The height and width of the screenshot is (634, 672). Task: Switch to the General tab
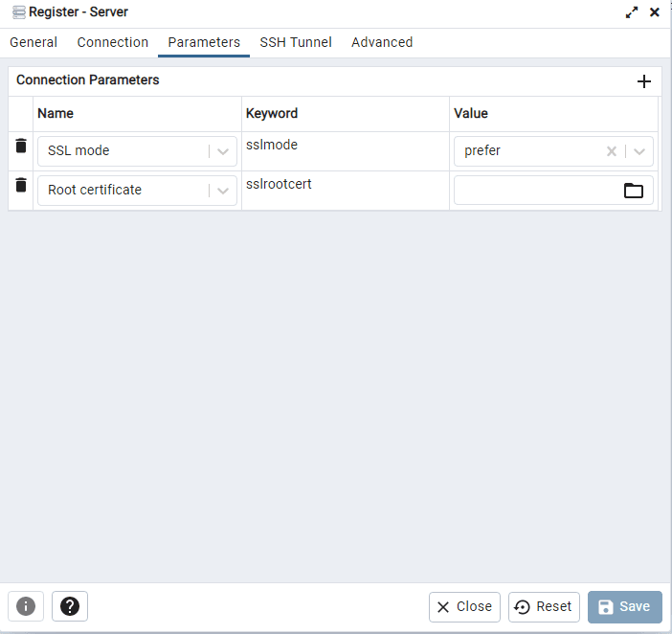point(34,42)
